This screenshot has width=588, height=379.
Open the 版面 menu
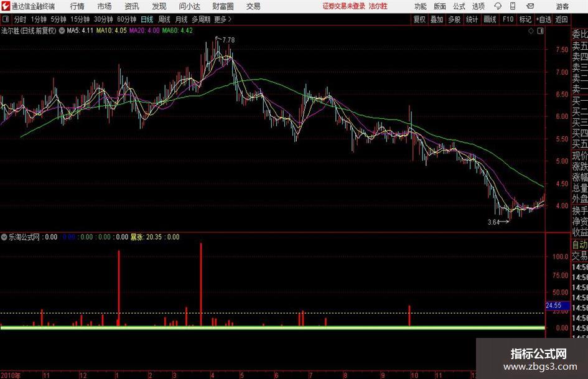point(440,6)
